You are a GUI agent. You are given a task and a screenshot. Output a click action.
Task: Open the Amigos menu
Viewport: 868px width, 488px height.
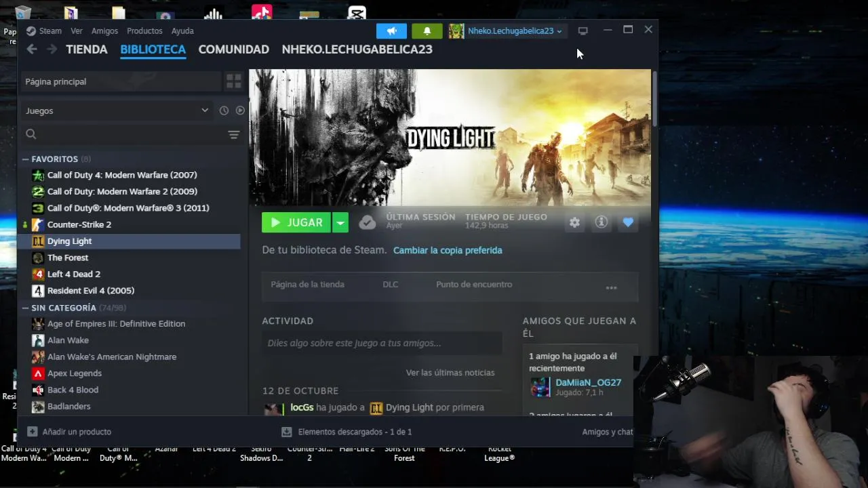click(x=104, y=31)
